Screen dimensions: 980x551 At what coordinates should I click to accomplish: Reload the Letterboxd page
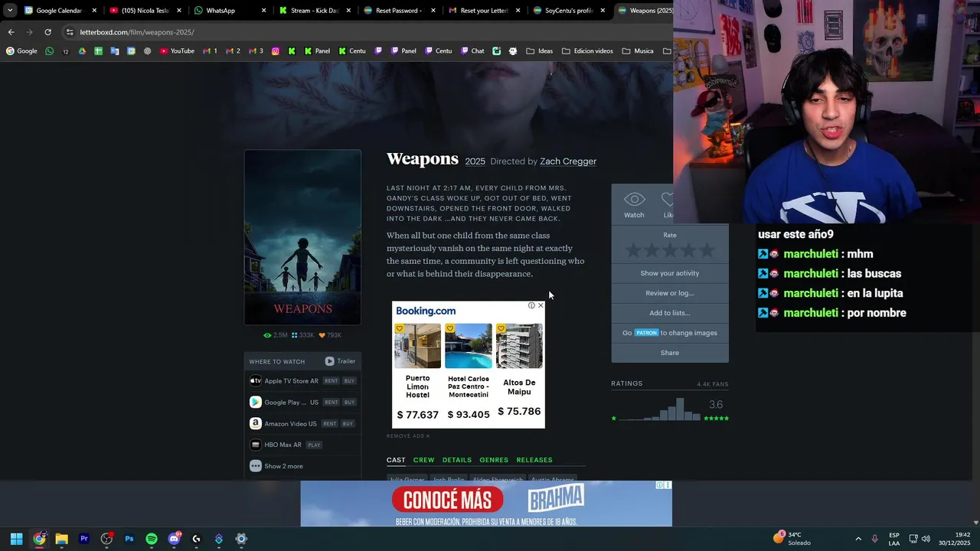coord(47,32)
